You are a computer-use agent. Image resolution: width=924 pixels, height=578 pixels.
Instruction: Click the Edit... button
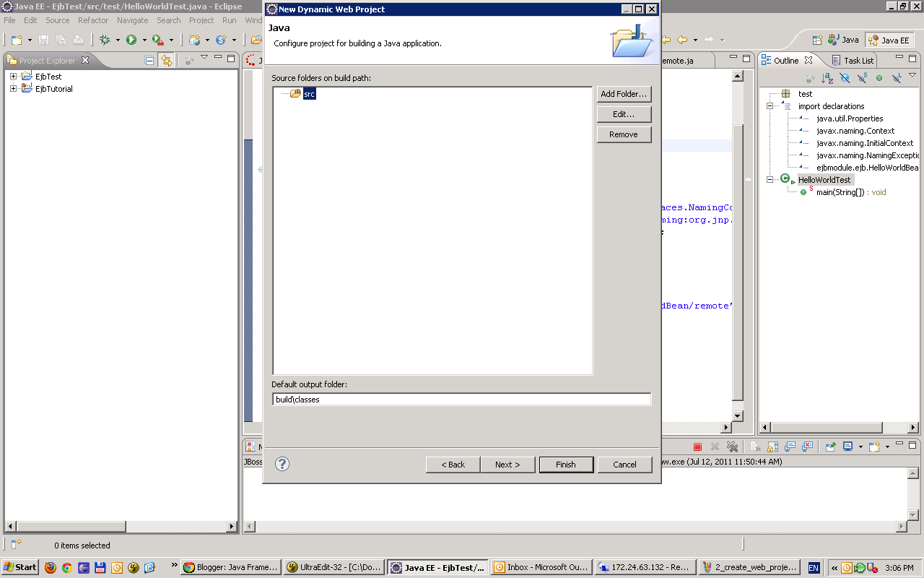[x=624, y=114]
